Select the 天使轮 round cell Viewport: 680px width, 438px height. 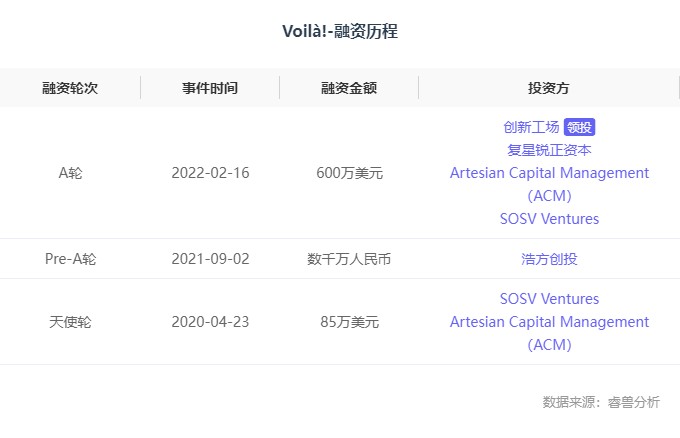(70, 322)
